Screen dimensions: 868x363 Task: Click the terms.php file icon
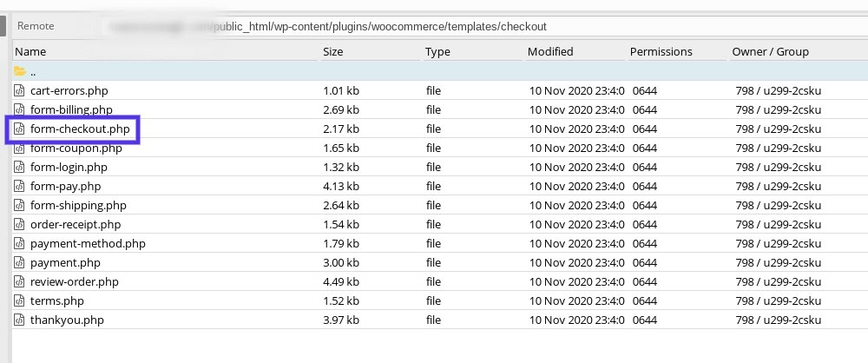pos(20,300)
